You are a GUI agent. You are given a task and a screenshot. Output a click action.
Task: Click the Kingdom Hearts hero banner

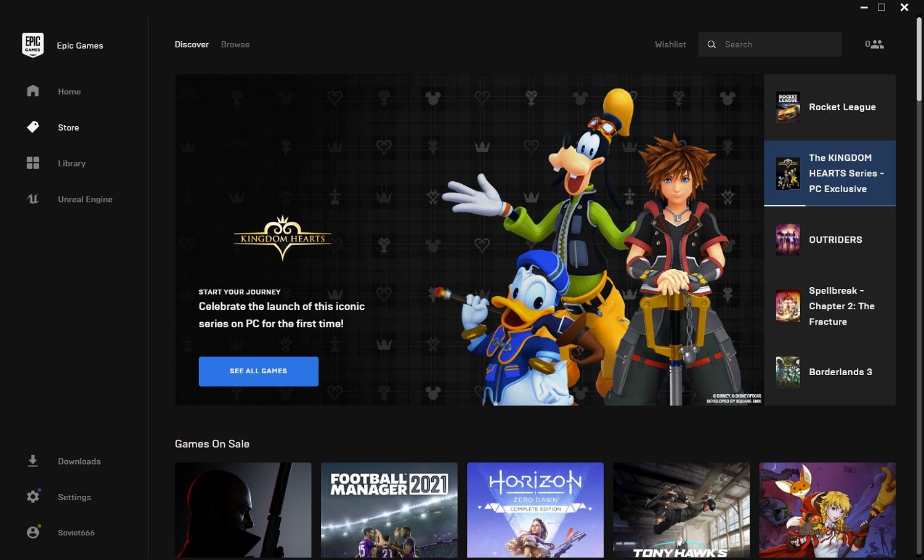[x=469, y=240]
